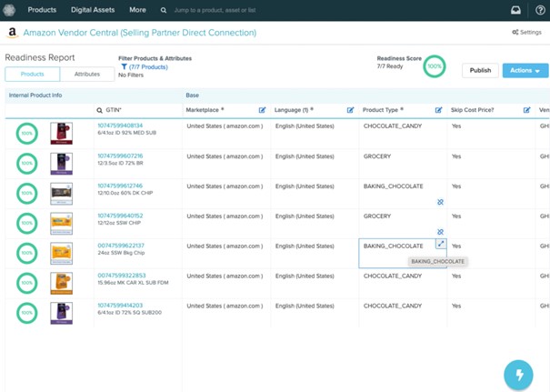Click 100% ring for 6/4.1oz ID 92% MED SUB
The width and height of the screenshot is (550, 392).
[27, 134]
